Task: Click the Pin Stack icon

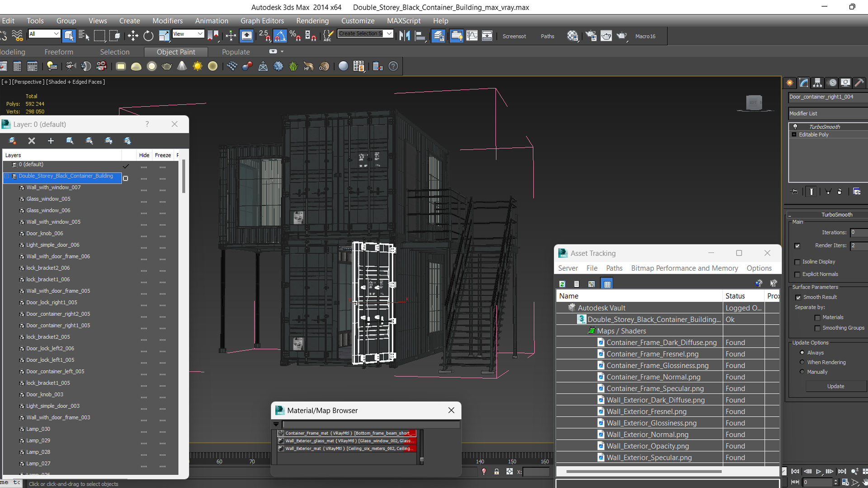Action: coord(794,192)
